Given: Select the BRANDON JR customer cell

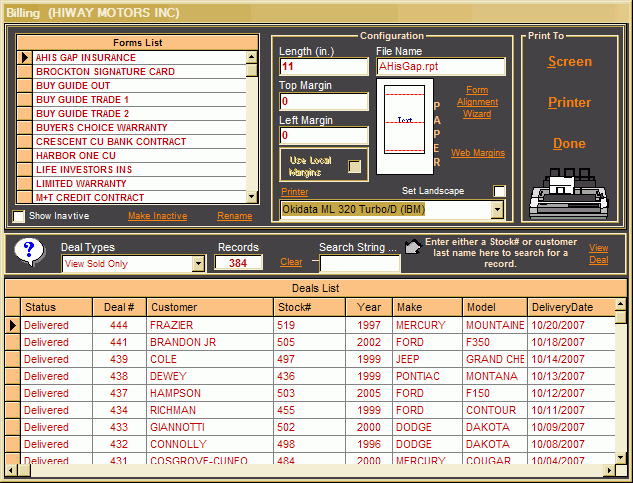Looking at the screenshot, I should pyautogui.click(x=210, y=342).
